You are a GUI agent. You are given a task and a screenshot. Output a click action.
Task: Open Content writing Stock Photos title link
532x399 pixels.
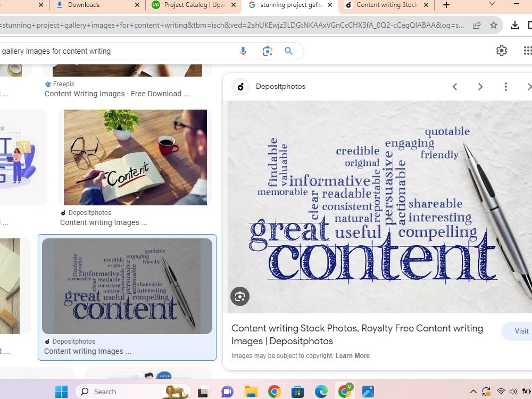pyautogui.click(x=357, y=335)
